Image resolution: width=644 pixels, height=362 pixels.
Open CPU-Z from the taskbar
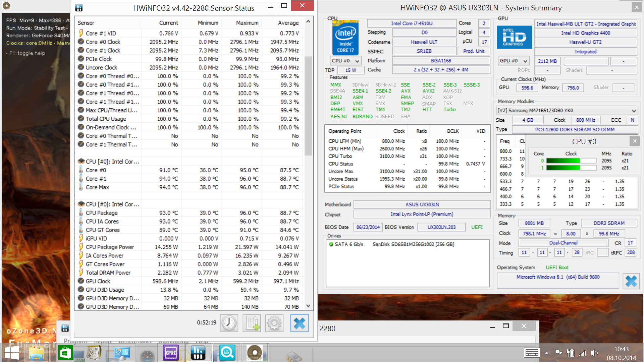pos(171,353)
